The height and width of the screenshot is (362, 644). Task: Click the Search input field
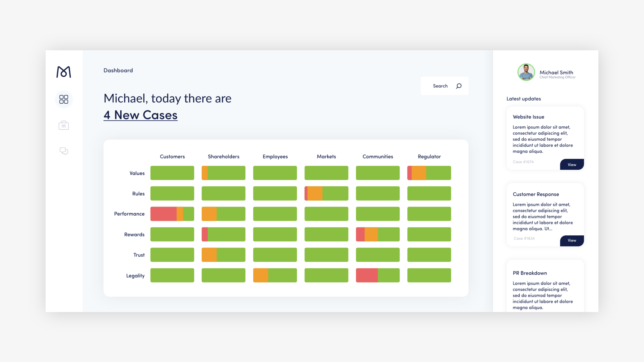(440, 86)
